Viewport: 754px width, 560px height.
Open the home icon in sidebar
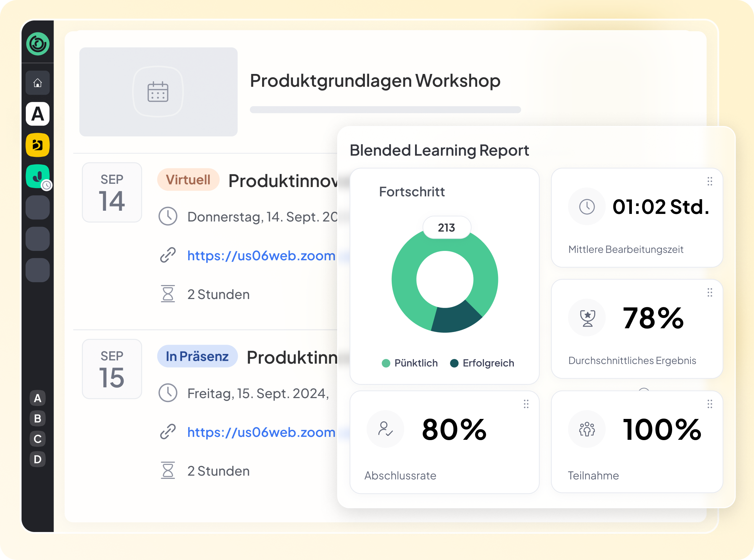point(38,83)
